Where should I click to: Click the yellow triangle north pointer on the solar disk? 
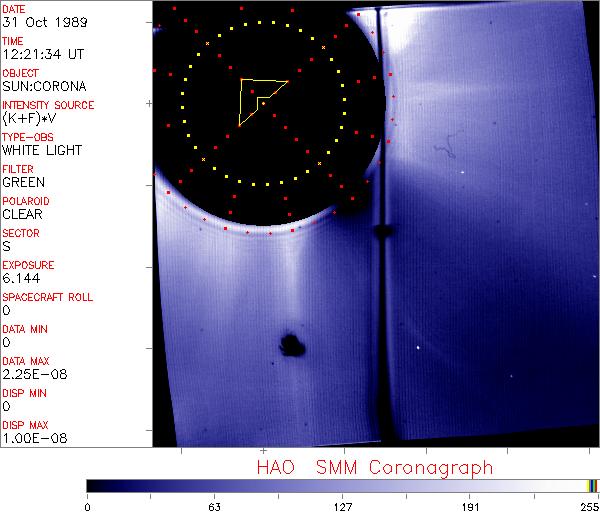(258, 99)
